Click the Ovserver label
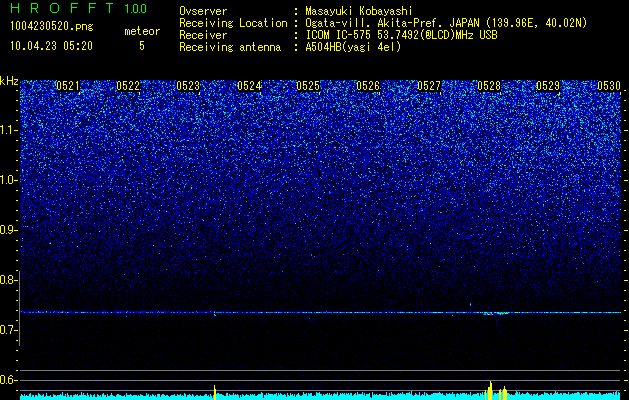 (x=203, y=11)
